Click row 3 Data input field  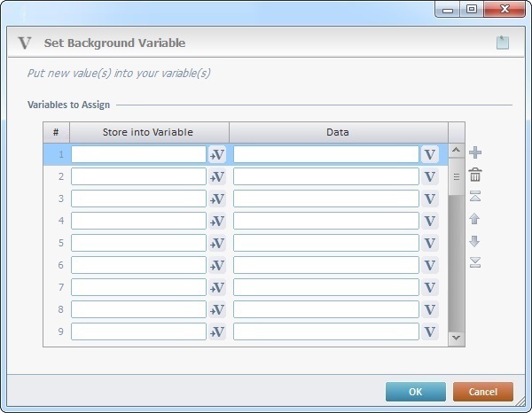point(325,199)
